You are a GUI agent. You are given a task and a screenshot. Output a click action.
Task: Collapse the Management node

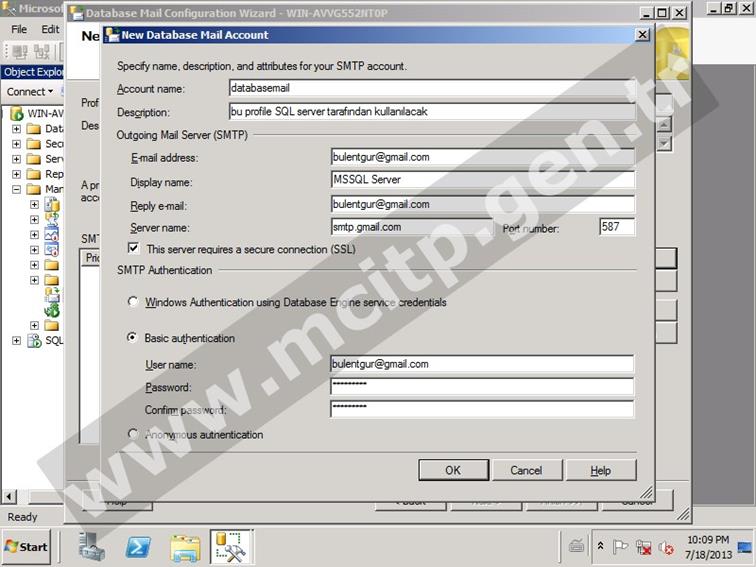click(x=16, y=189)
